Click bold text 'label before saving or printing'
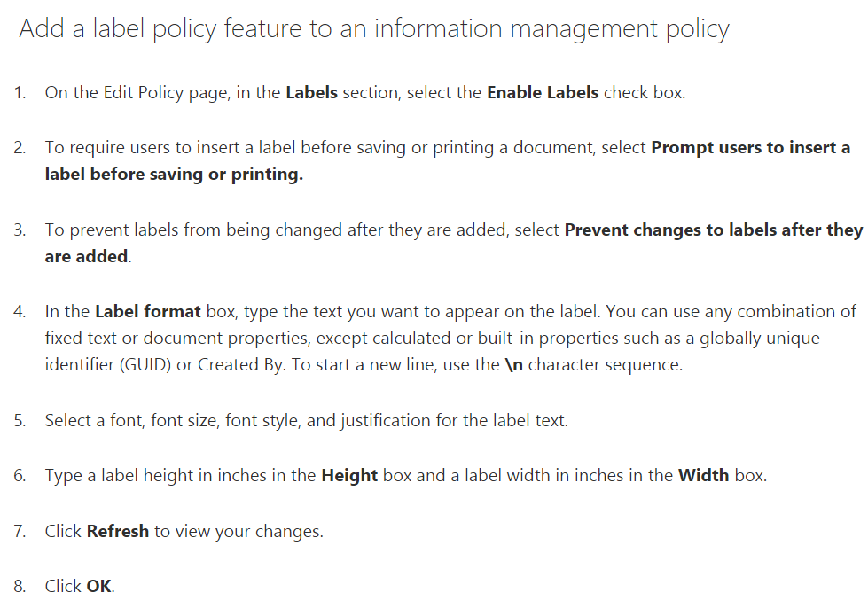 [174, 175]
